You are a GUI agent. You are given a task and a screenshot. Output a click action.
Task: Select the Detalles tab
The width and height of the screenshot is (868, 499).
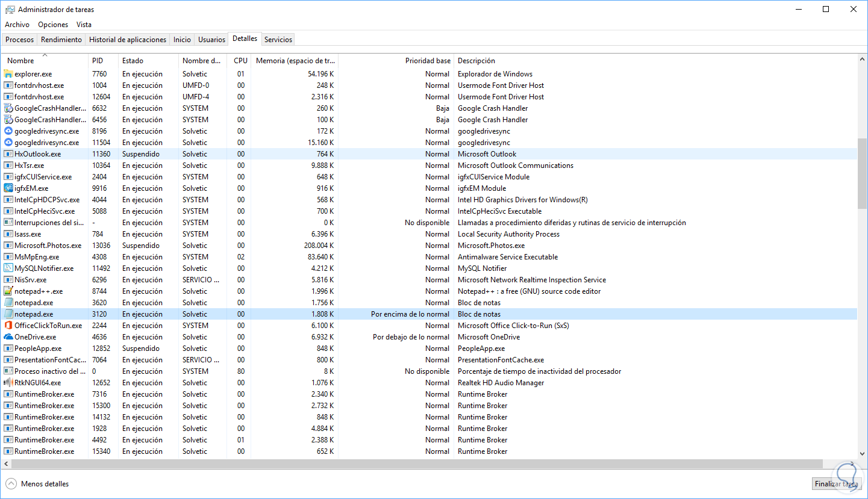tap(245, 39)
